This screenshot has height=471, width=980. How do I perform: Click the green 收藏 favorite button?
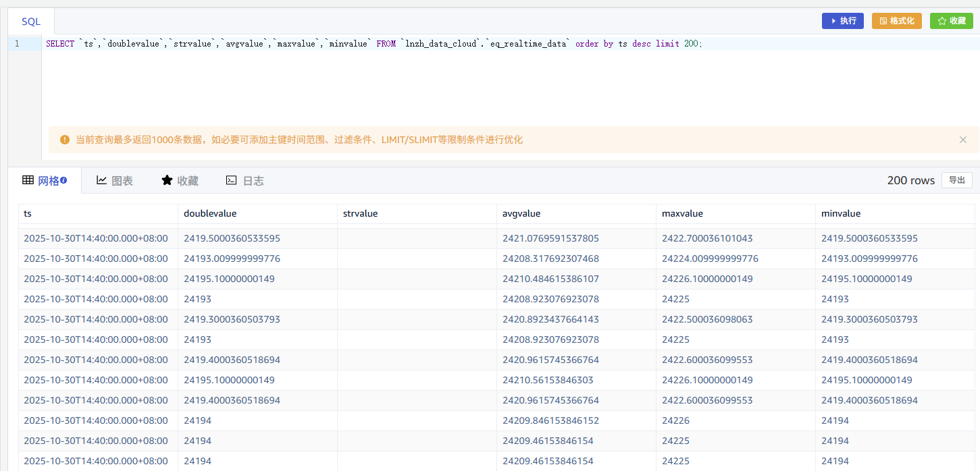pos(951,21)
